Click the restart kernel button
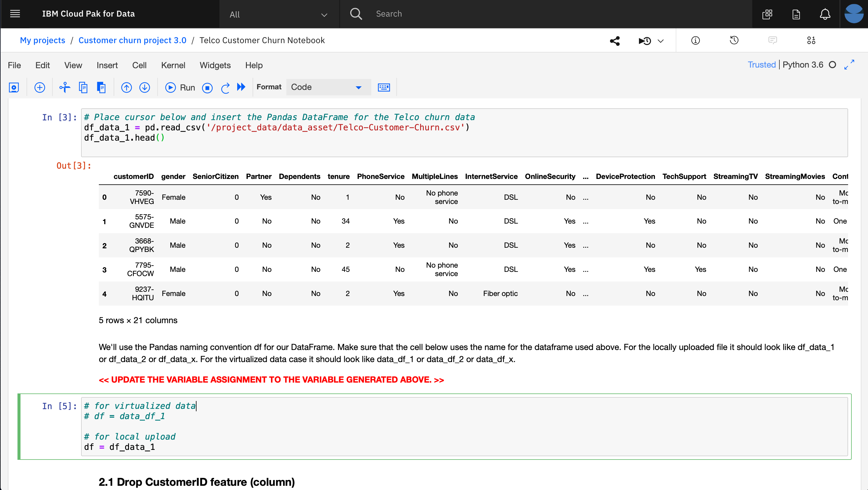The image size is (868, 490). tap(225, 87)
